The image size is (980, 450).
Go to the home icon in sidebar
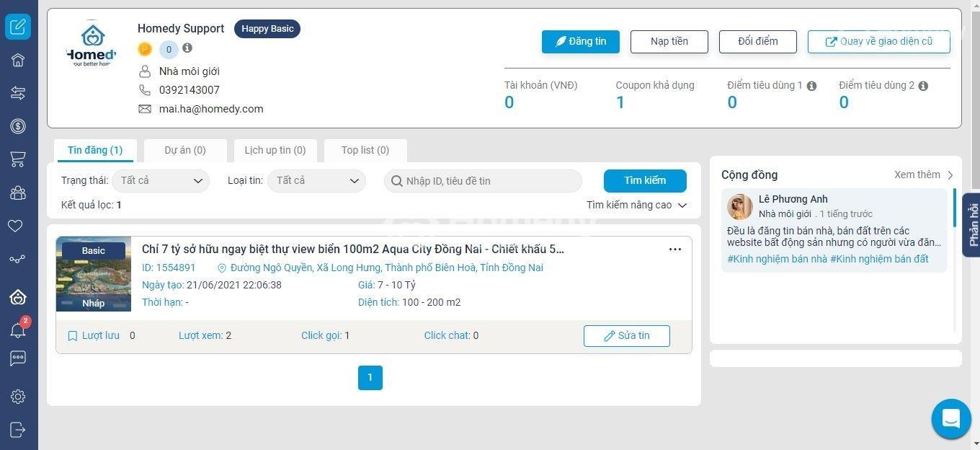click(18, 60)
